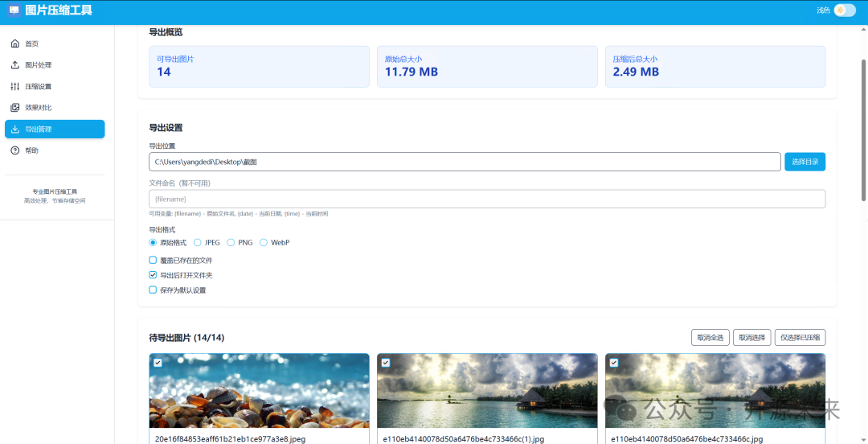Viewport: 868px width, 444px height.
Task: Enable 覆盖已存在的文件 checkbox
Action: click(153, 261)
